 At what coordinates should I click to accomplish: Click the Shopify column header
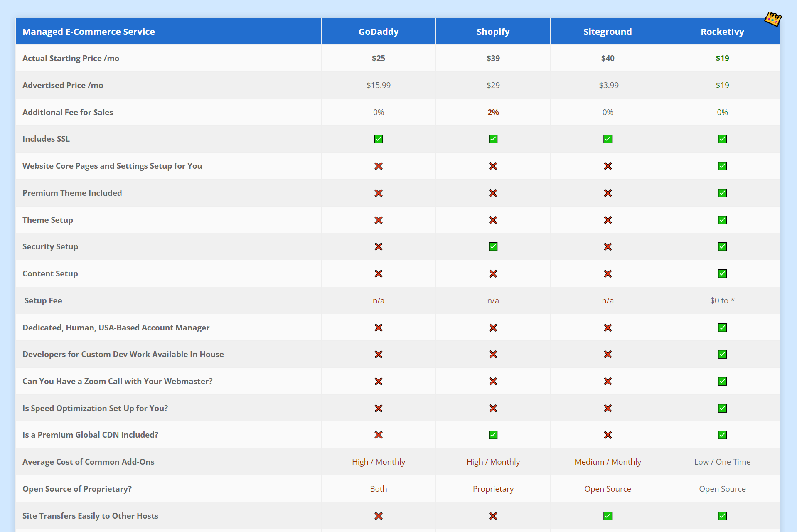point(493,32)
